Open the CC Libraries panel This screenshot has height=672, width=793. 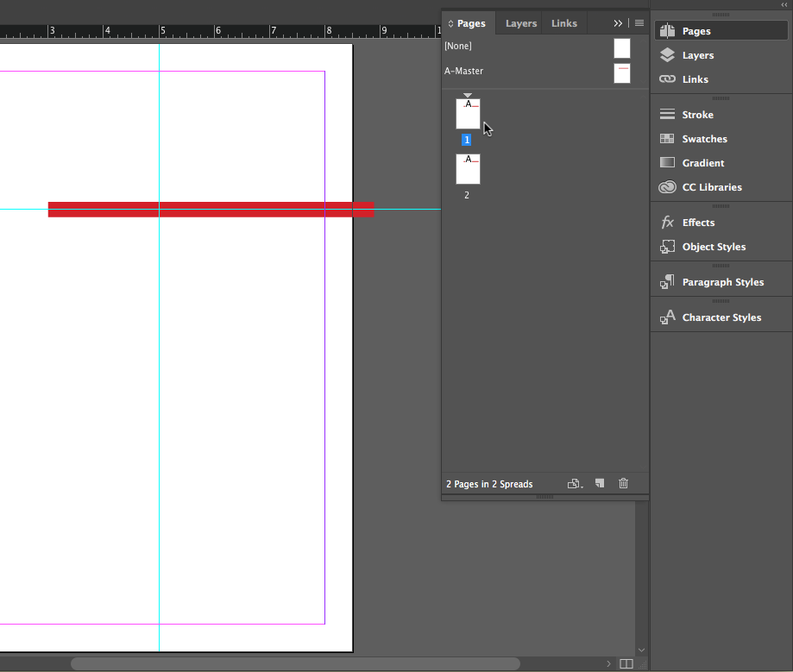pyautogui.click(x=711, y=187)
